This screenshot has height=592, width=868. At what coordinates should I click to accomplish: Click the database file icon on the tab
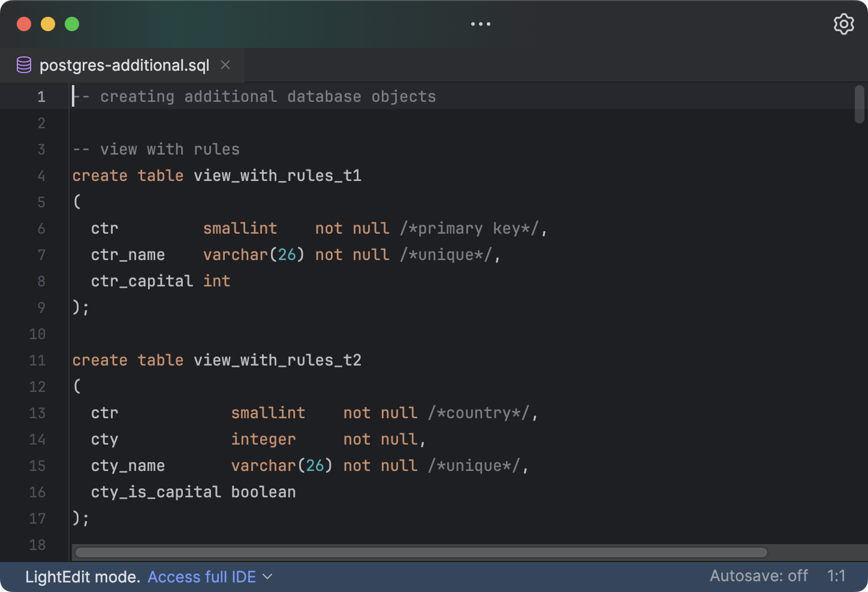coord(24,65)
